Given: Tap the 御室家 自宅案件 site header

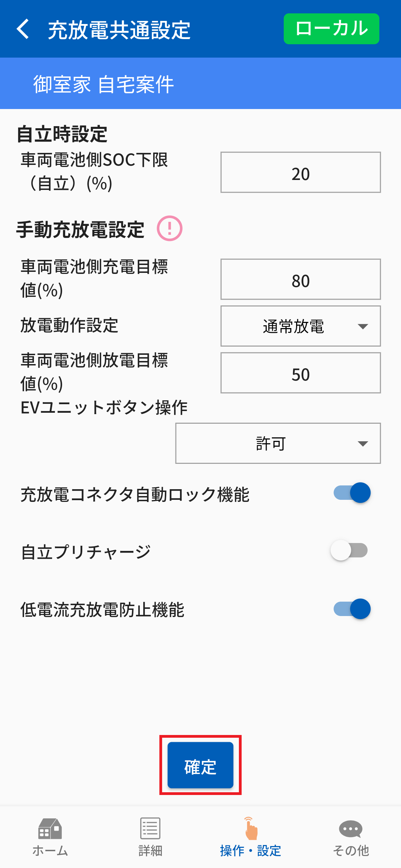Looking at the screenshot, I should 104,84.
